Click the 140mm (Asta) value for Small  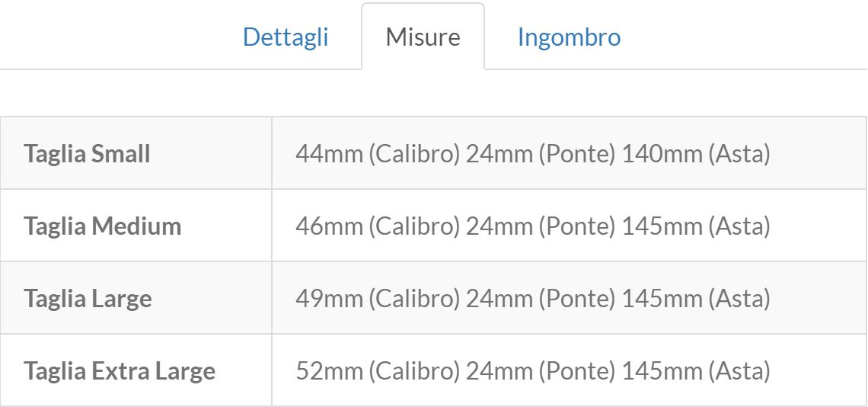tap(696, 154)
